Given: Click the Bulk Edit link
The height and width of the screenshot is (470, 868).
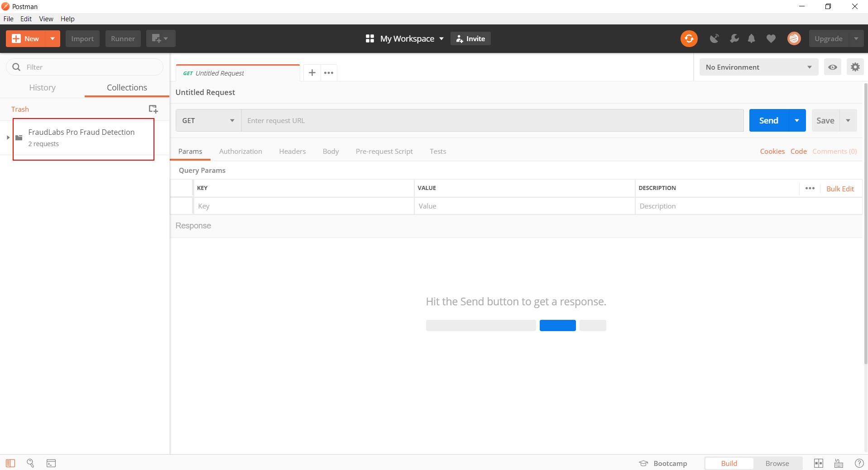Looking at the screenshot, I should [840, 189].
